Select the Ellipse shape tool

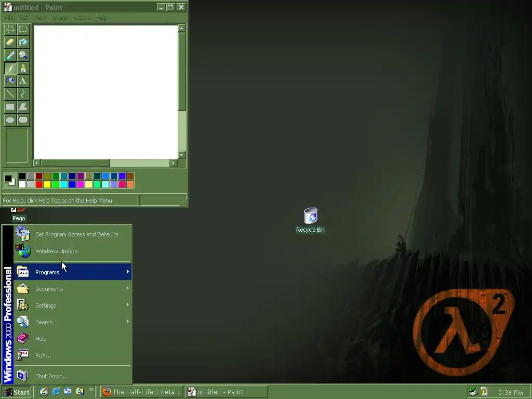point(10,120)
